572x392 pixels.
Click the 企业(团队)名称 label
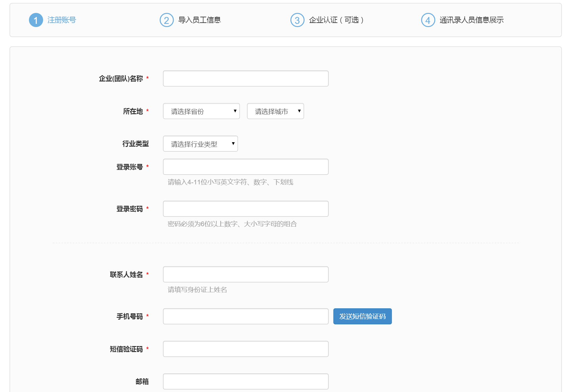pos(121,79)
